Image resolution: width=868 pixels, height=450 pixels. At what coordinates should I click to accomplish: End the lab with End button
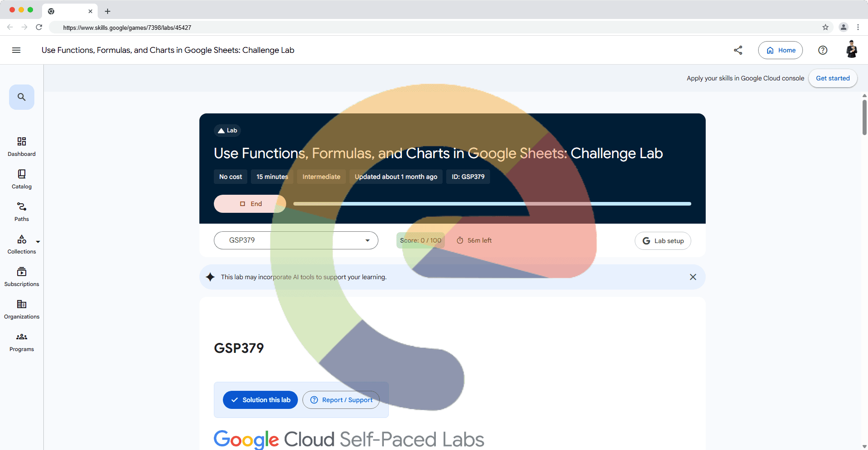(250, 204)
